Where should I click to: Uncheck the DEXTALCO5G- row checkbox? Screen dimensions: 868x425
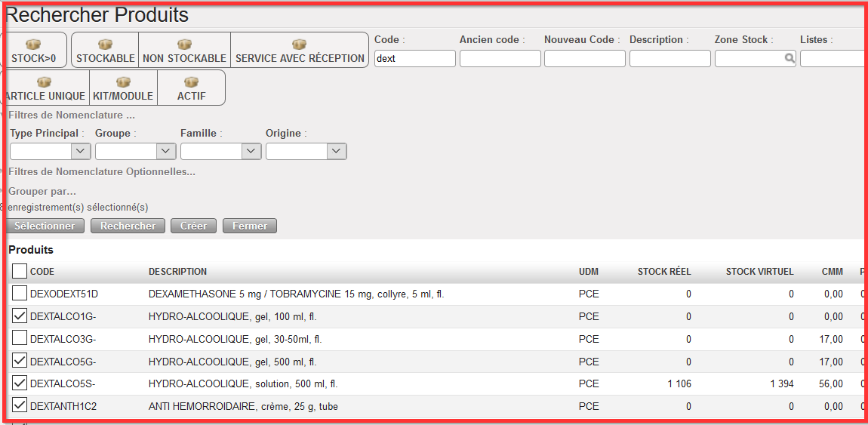[x=20, y=361]
